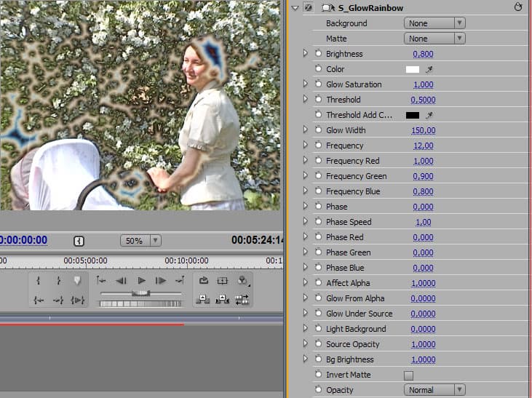The width and height of the screenshot is (532, 398).
Task: Click the Play button in the transport controls
Action: (142, 281)
